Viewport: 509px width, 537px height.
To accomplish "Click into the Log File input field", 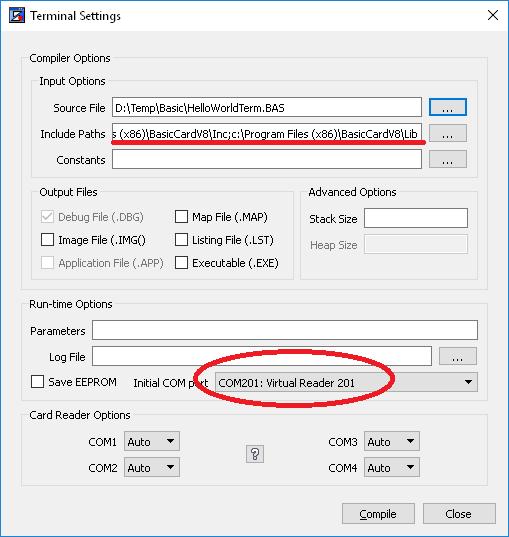I will (x=262, y=356).
